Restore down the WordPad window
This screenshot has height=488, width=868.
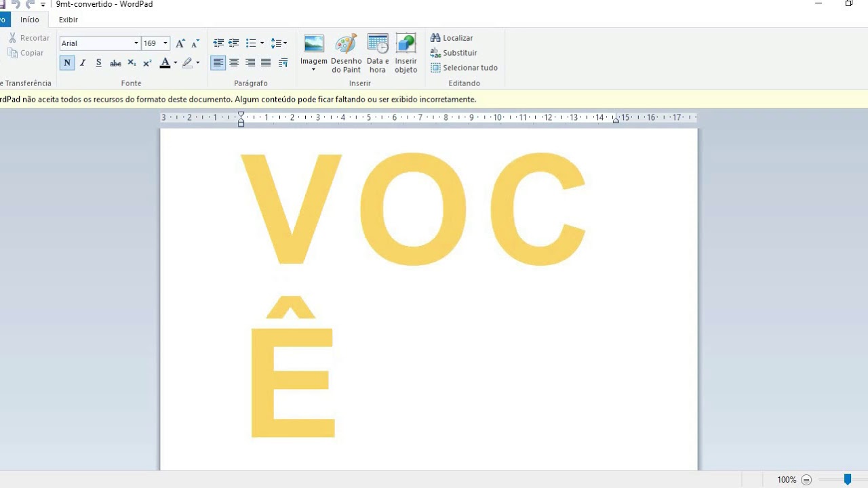[848, 4]
